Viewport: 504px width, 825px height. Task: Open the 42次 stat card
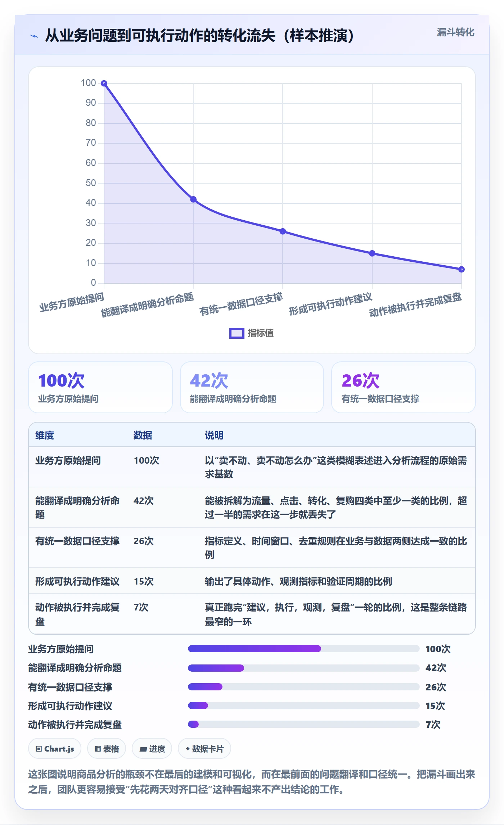click(252, 387)
